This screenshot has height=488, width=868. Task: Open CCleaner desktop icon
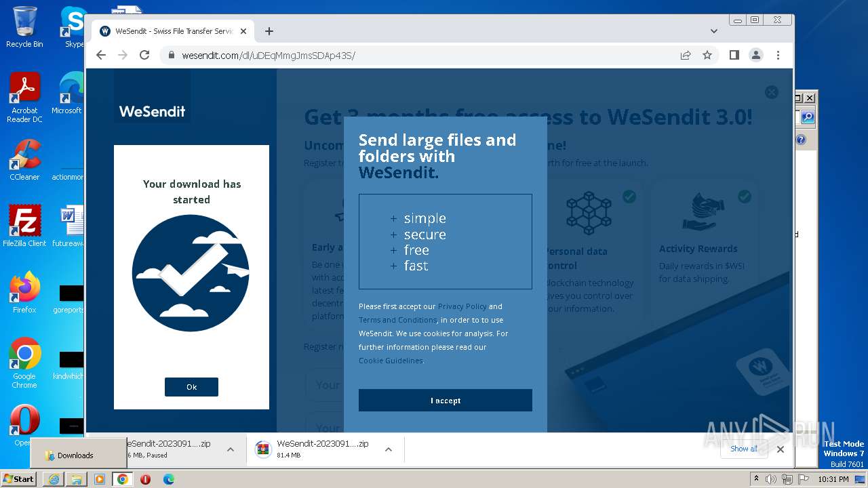tap(24, 160)
